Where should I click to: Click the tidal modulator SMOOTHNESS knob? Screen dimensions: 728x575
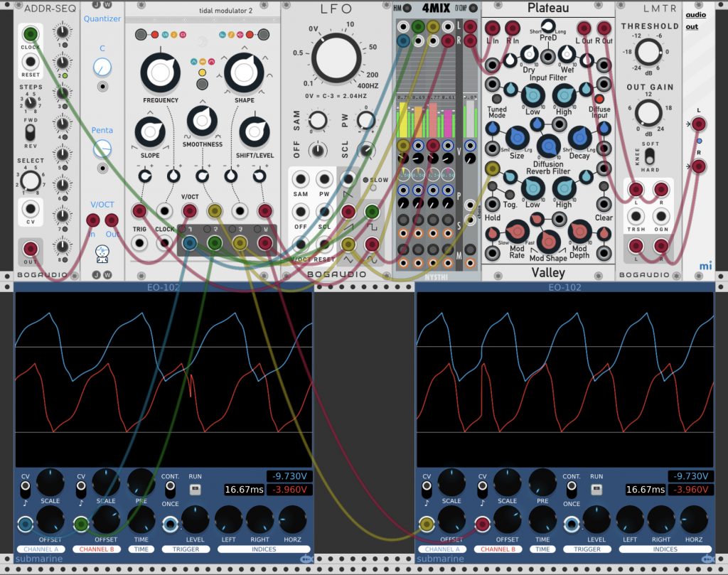click(x=202, y=121)
